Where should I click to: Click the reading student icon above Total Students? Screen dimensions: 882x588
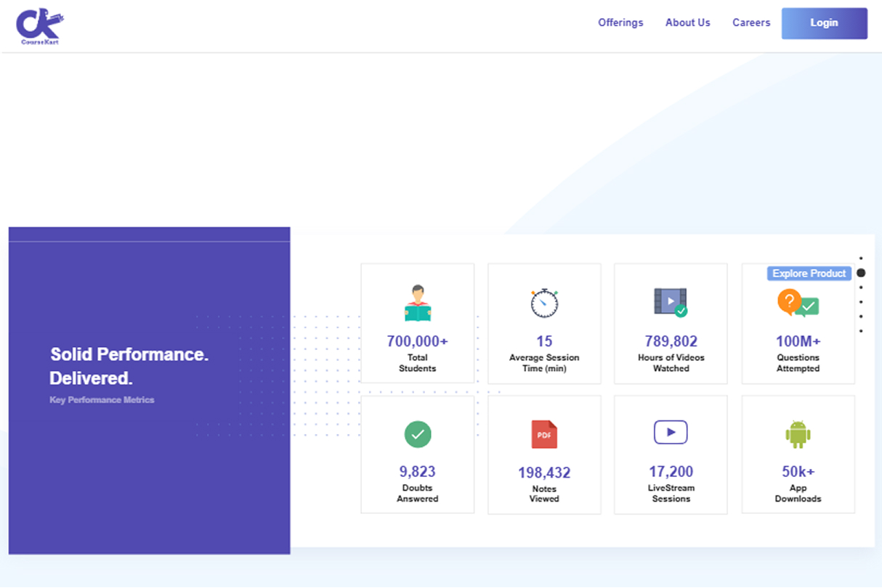click(418, 303)
